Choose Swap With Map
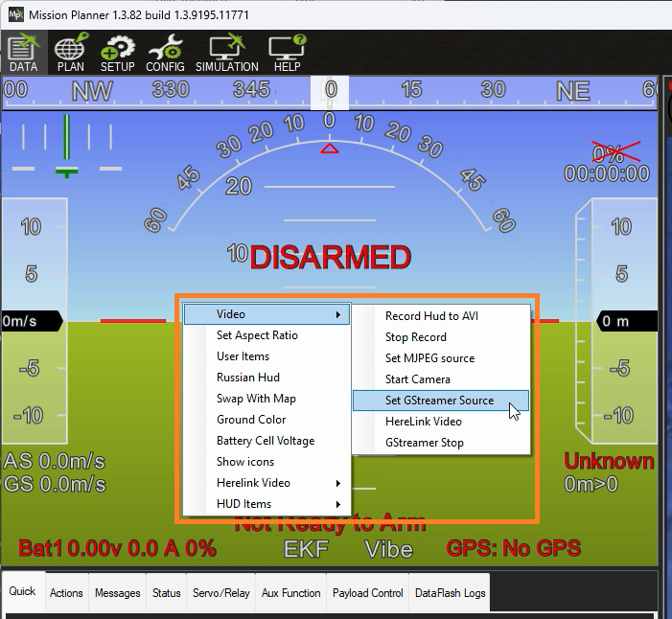 click(x=266, y=399)
